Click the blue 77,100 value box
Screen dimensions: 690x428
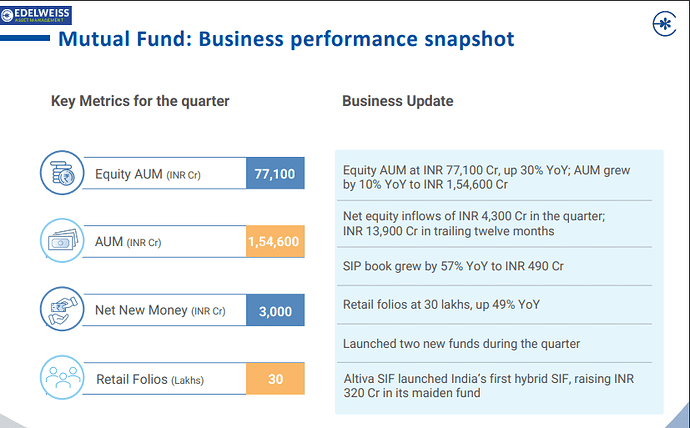[x=275, y=174]
